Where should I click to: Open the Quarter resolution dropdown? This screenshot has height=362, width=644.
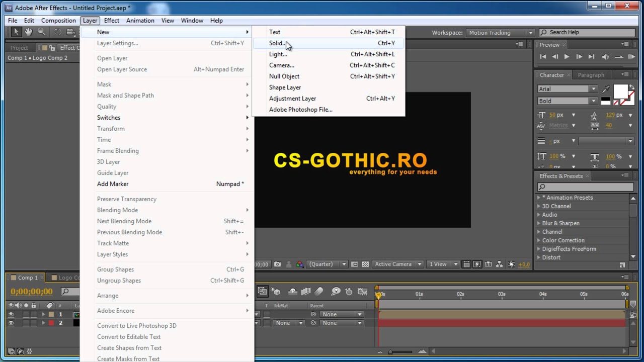tap(328, 264)
